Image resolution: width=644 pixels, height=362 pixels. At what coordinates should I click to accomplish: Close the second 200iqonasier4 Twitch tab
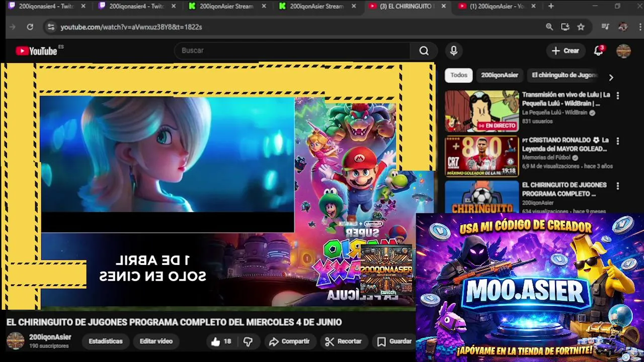tap(174, 6)
